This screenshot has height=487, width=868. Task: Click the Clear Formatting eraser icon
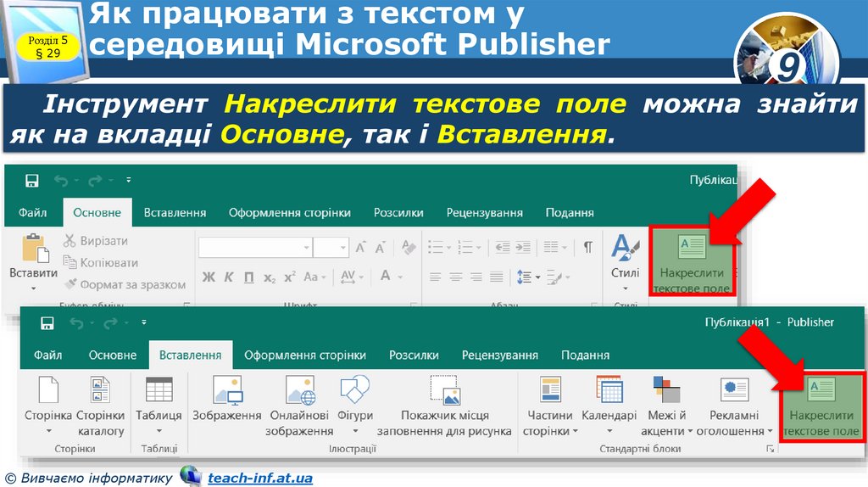coord(409,247)
